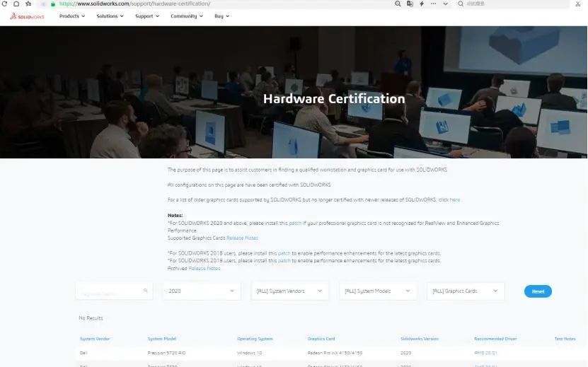Expand the [ALL] System Models dropdown
Image resolution: width=588 pixels, height=367 pixels.
pyautogui.click(x=378, y=291)
